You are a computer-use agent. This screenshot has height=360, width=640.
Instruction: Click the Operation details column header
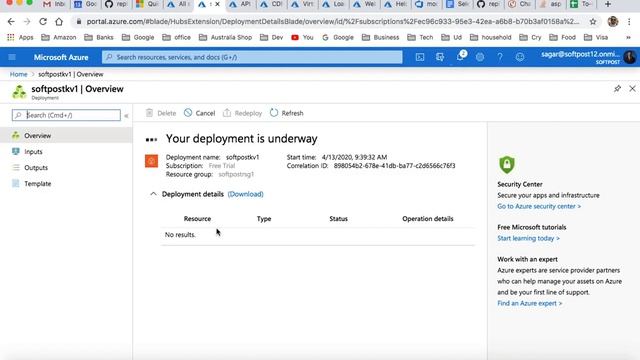[428, 219]
